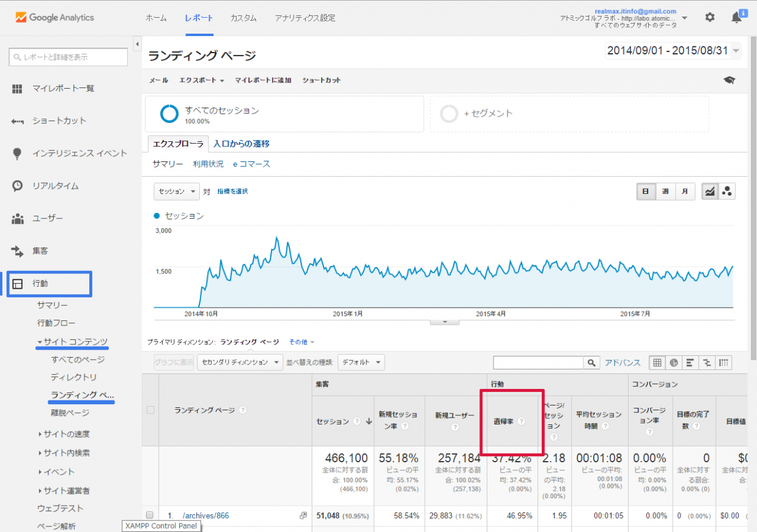This screenshot has height=532, width=757.
Task: Expand the date range 2014/09/01 - 2015/08/31 picker
Action: (673, 51)
